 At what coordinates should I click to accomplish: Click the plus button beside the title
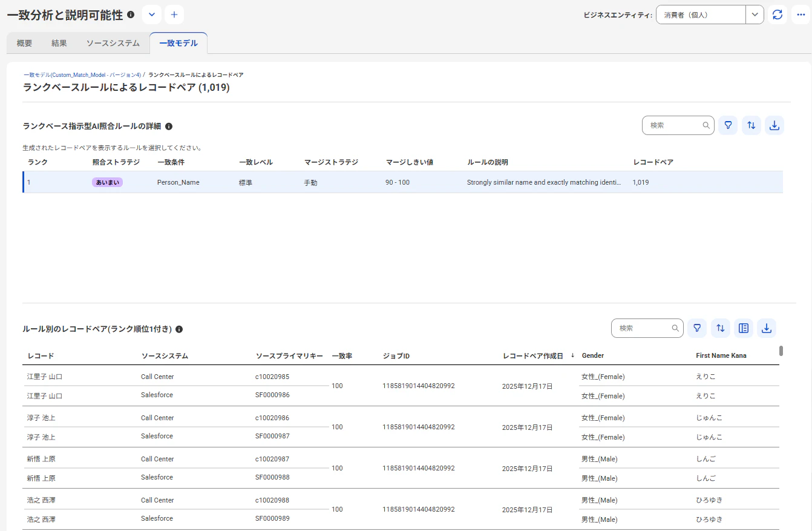point(174,15)
